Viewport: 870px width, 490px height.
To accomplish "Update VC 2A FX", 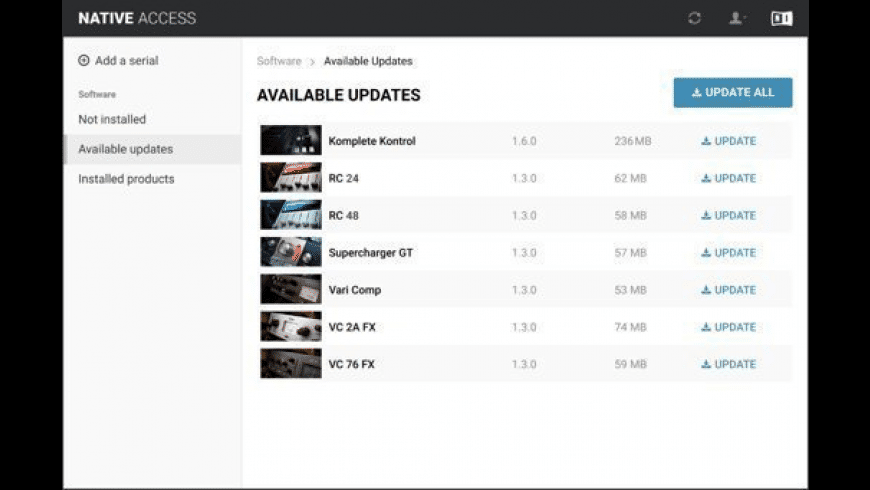I will 729,327.
